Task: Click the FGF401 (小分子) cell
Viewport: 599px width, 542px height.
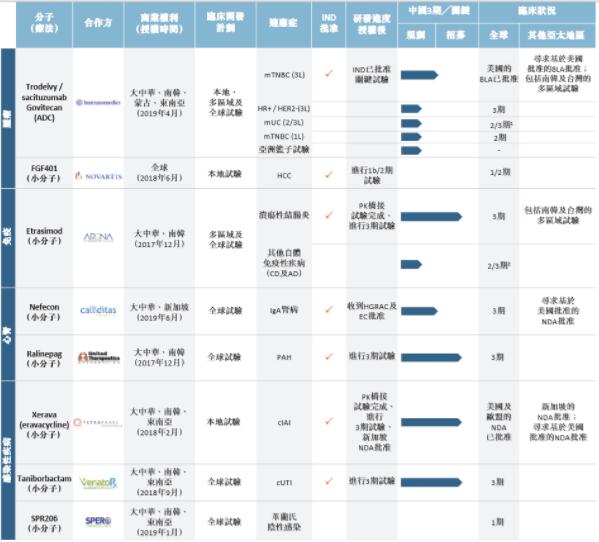Action: (x=44, y=173)
